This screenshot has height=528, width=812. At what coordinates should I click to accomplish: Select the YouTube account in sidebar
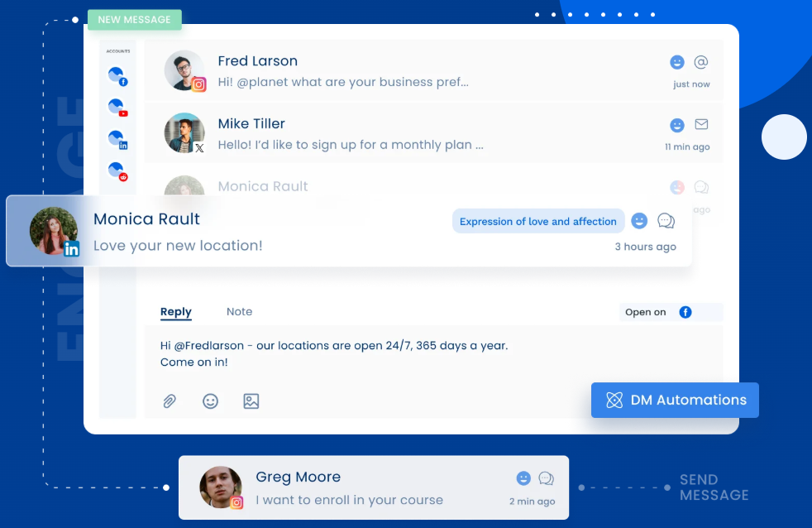117,108
